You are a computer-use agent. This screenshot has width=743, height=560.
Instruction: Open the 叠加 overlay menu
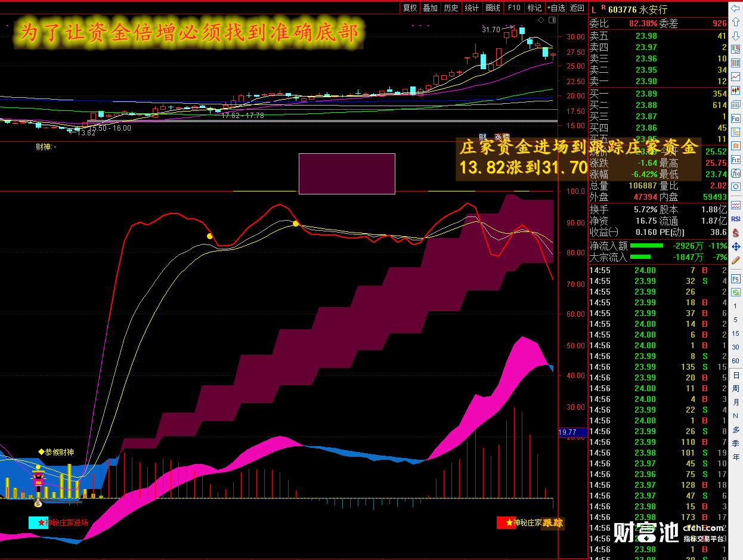click(x=430, y=8)
